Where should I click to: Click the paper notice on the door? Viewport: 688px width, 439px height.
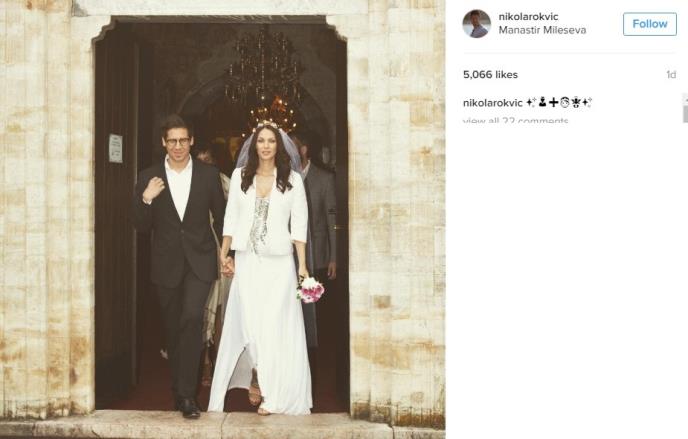tap(115, 148)
